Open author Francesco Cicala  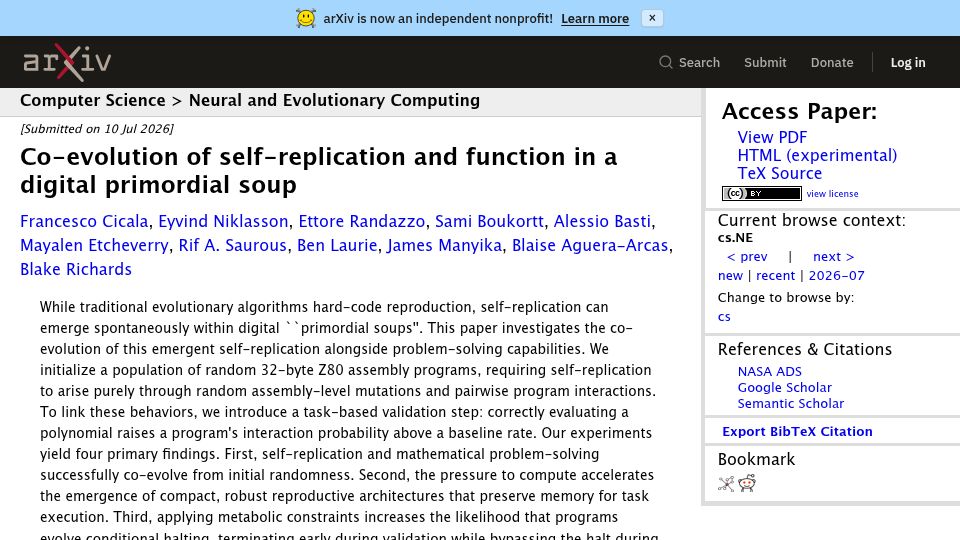[x=84, y=221]
